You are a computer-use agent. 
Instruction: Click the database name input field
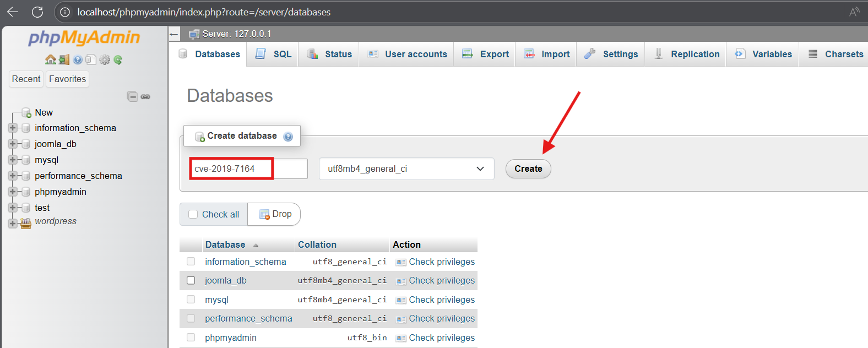point(248,169)
